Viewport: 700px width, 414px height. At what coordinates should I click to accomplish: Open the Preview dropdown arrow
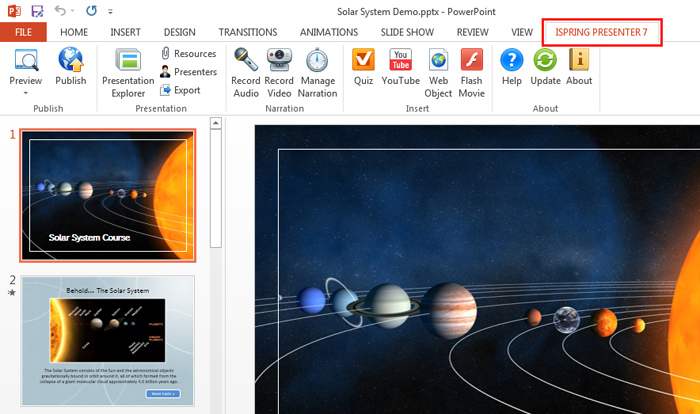25,93
